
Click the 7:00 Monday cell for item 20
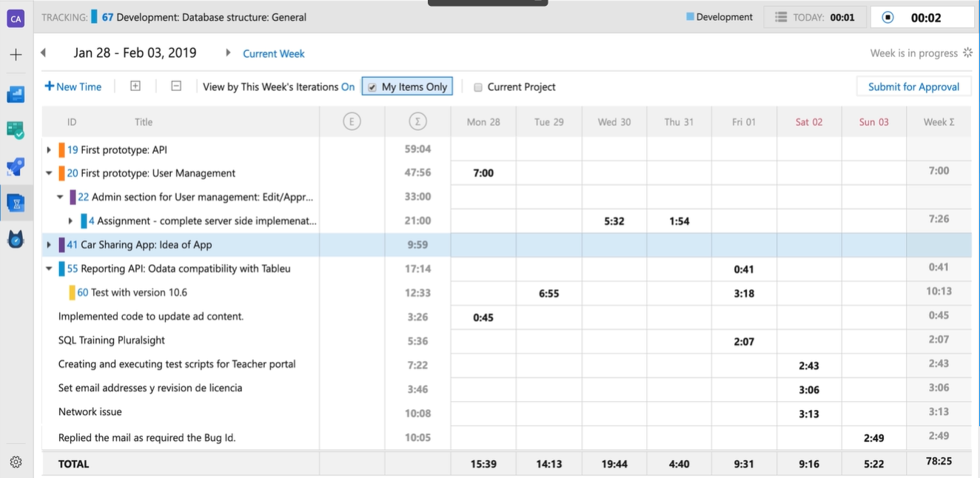point(483,173)
